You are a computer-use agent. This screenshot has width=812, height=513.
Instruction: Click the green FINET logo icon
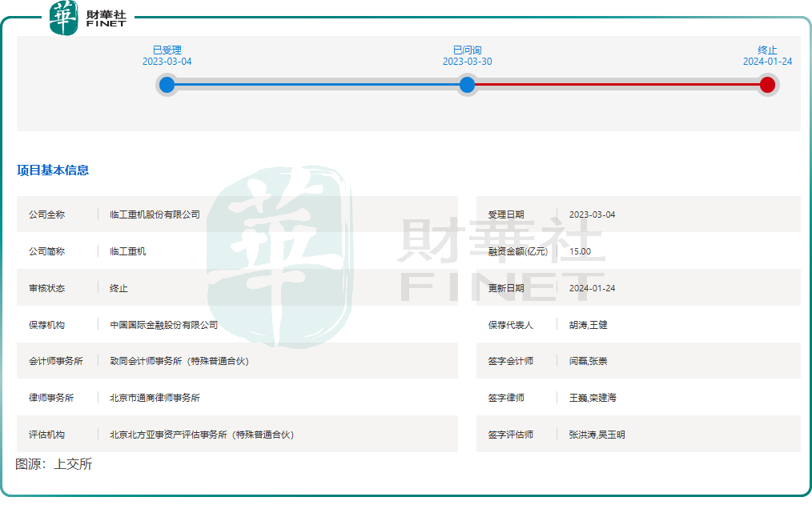click(64, 18)
